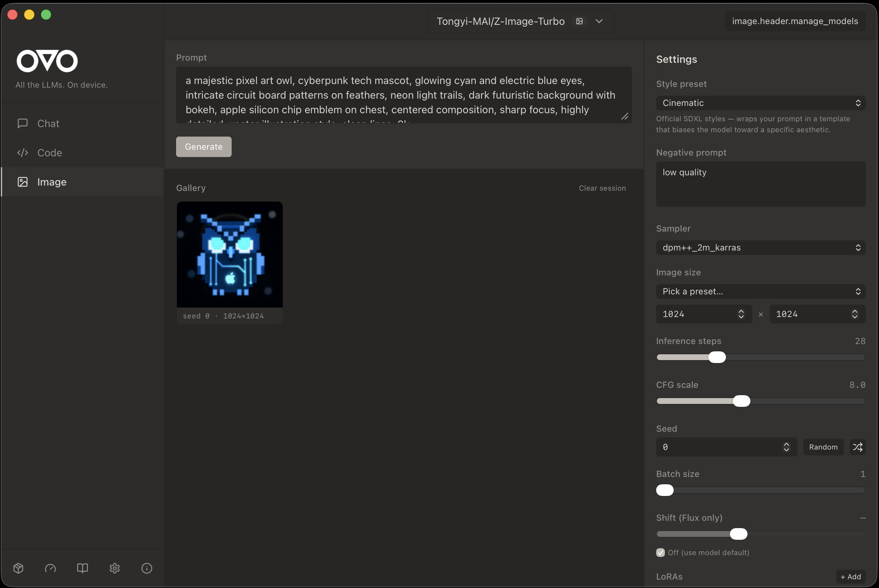Click the Clear session link

[x=602, y=188]
